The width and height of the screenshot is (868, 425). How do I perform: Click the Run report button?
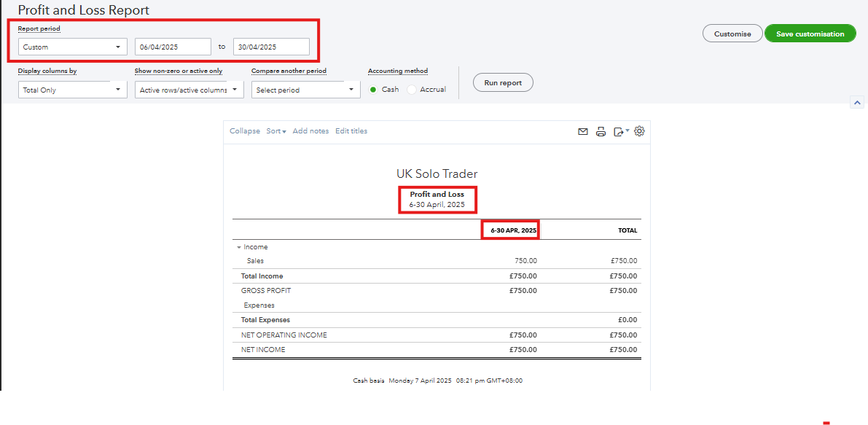[x=503, y=83]
